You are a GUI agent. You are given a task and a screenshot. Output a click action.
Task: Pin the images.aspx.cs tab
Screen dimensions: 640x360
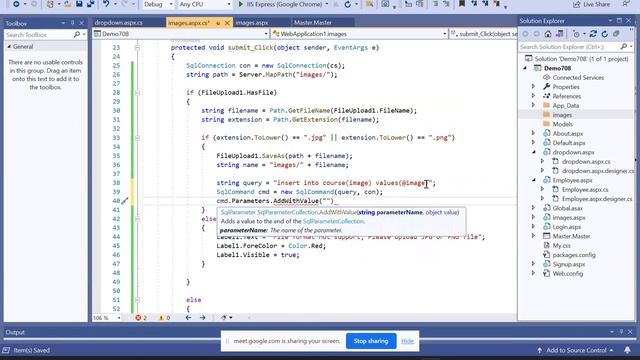(218, 23)
